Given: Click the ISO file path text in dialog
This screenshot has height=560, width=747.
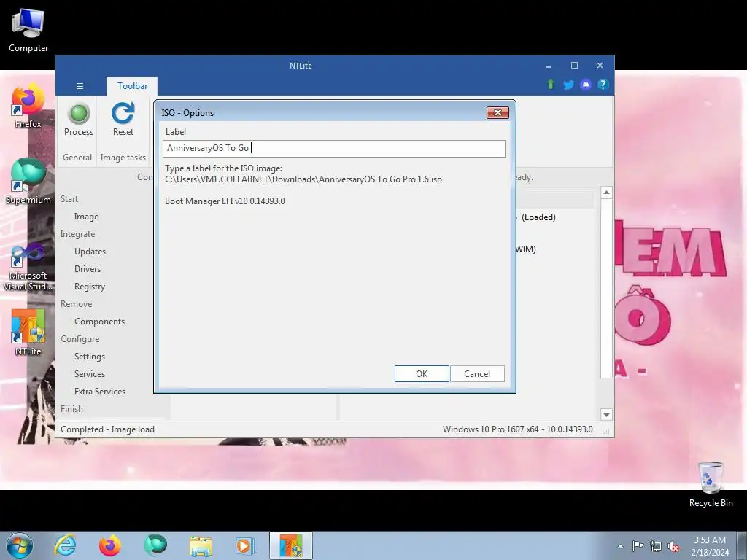Looking at the screenshot, I should pos(303,179).
